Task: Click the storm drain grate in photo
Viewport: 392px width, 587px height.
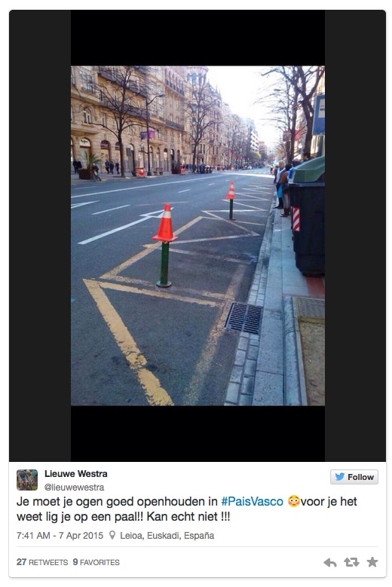Action: click(x=243, y=318)
